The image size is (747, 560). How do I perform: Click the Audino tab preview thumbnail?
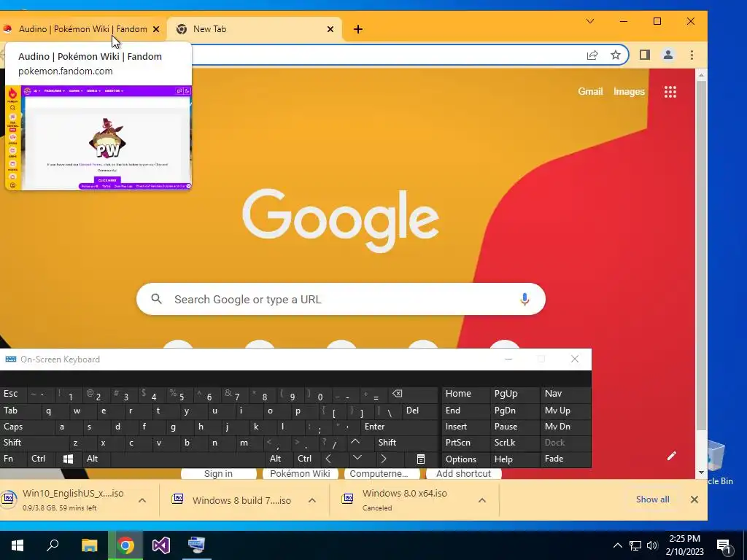click(x=98, y=138)
